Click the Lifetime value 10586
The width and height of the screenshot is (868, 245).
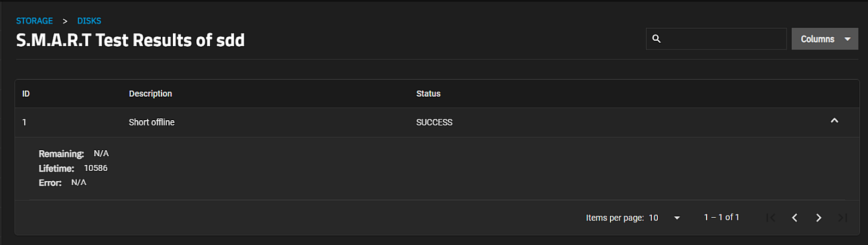coord(95,168)
